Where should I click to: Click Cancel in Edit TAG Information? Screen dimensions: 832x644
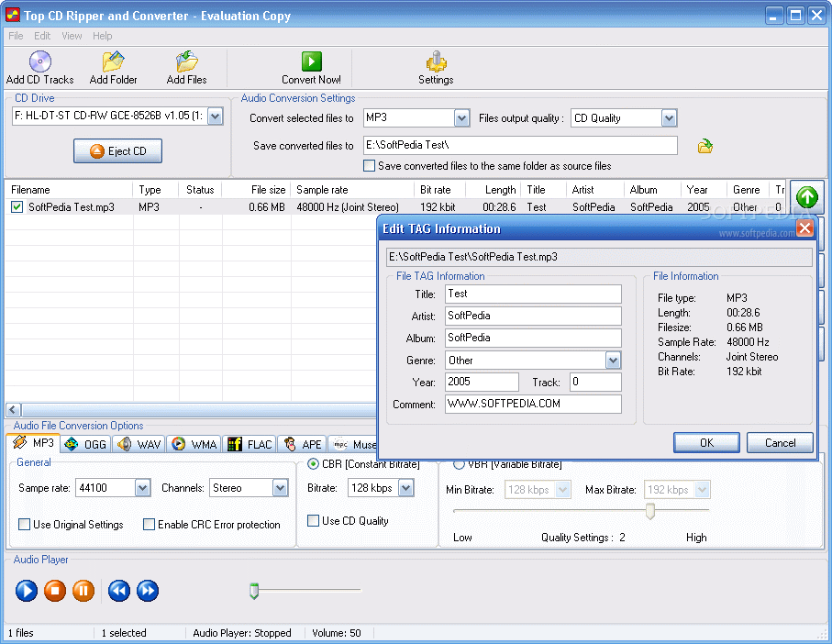pyautogui.click(x=780, y=443)
